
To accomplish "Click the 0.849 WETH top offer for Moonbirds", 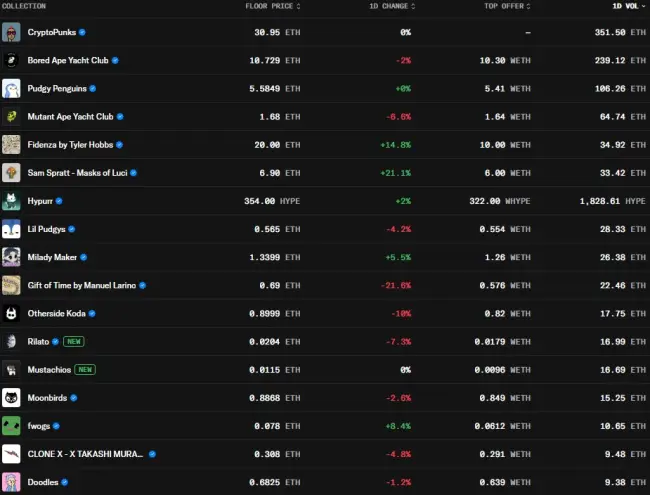I will [505, 398].
